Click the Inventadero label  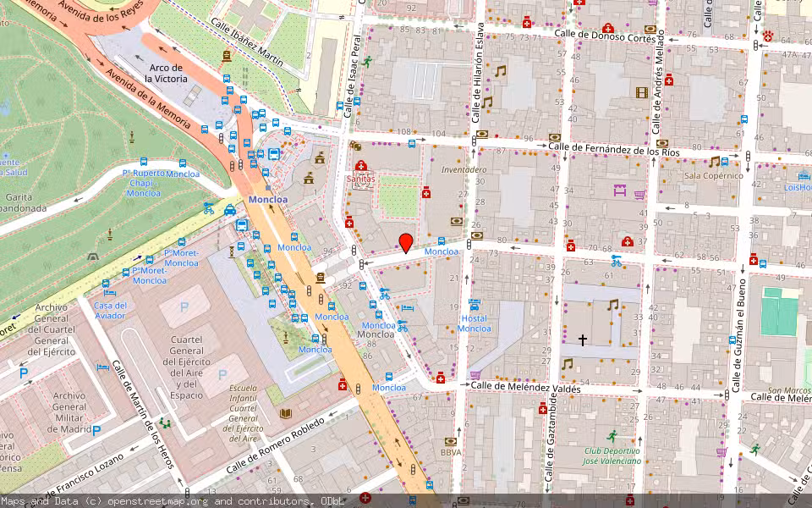(x=464, y=169)
